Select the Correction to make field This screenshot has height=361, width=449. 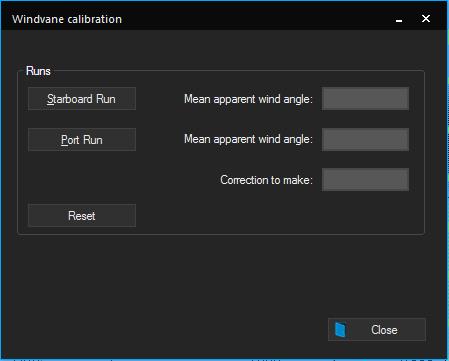pos(365,180)
